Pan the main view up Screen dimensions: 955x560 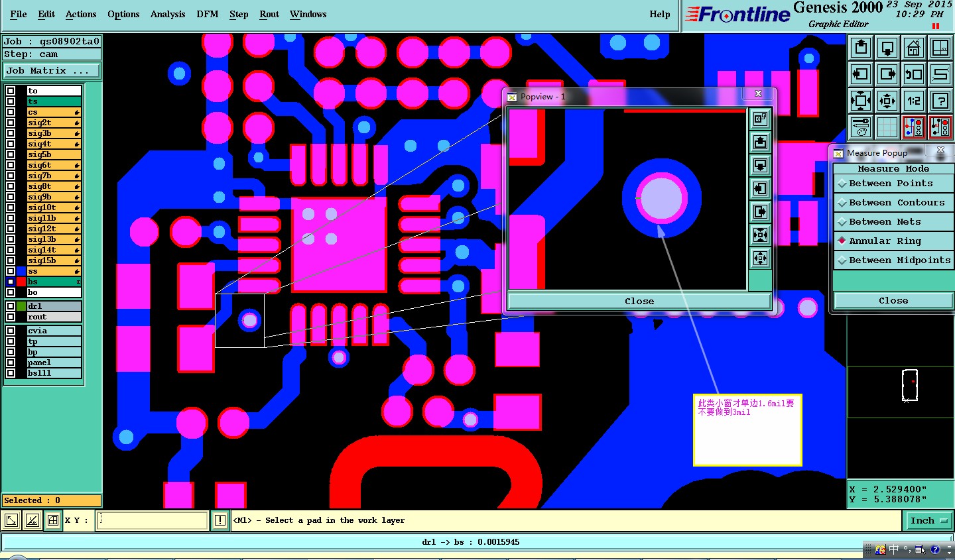click(861, 48)
